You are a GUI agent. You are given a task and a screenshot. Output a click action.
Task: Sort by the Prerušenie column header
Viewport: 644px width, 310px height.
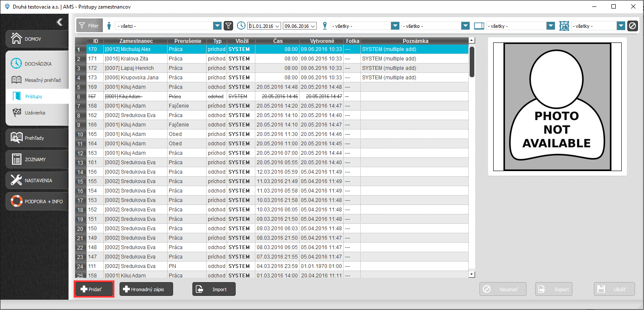click(x=187, y=41)
